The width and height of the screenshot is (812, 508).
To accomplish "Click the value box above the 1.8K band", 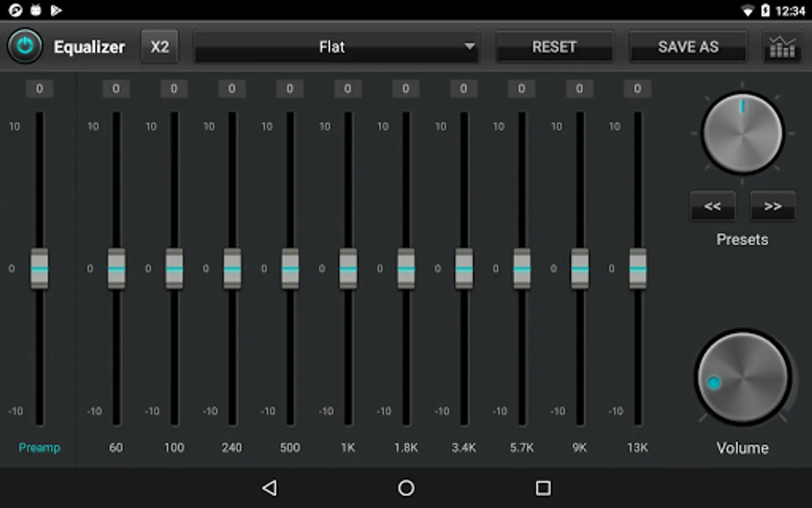I will tap(406, 89).
